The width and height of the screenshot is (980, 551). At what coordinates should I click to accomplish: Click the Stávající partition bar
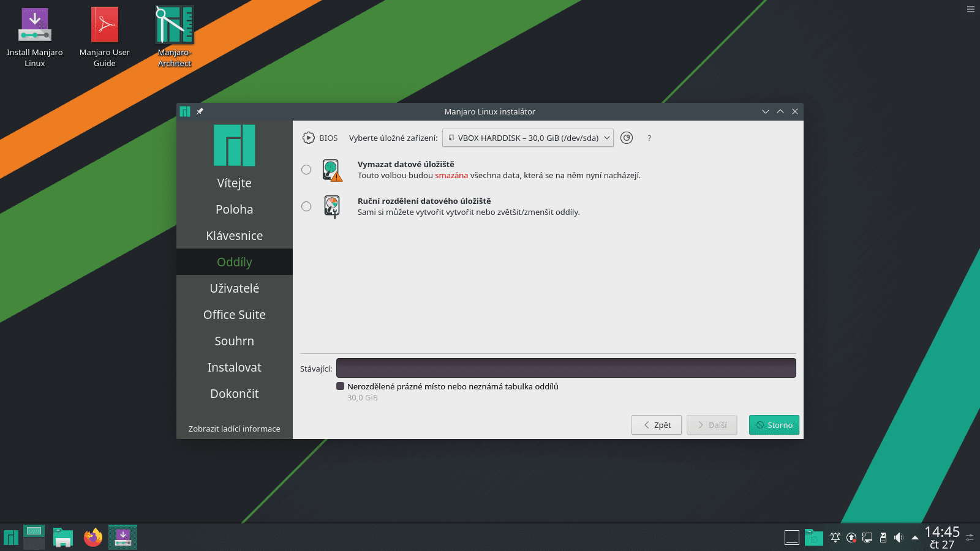(x=565, y=367)
